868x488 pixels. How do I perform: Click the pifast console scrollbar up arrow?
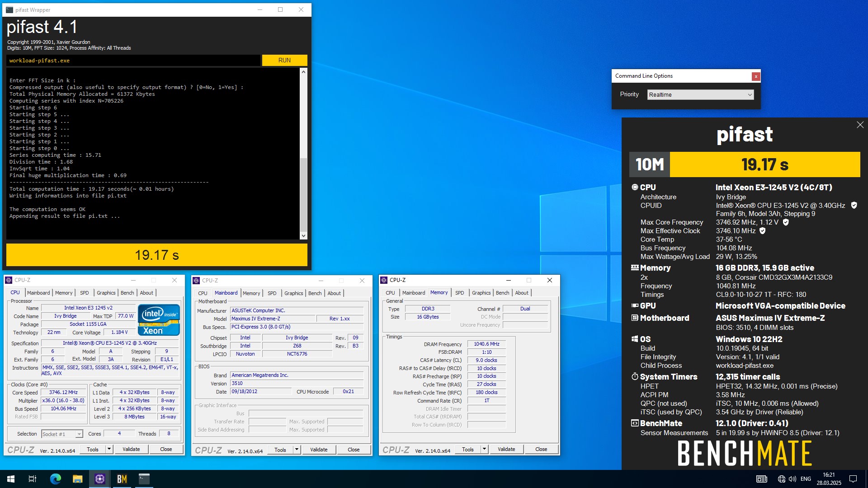[x=303, y=72]
